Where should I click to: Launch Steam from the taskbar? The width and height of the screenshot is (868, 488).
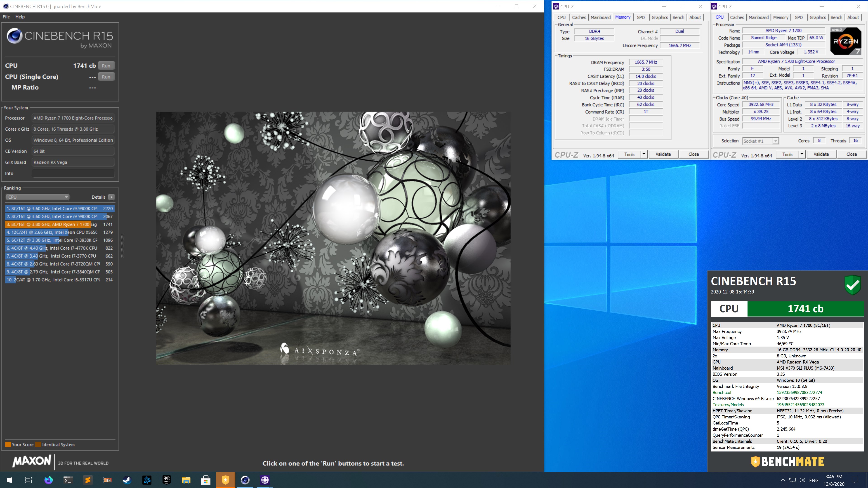127,480
